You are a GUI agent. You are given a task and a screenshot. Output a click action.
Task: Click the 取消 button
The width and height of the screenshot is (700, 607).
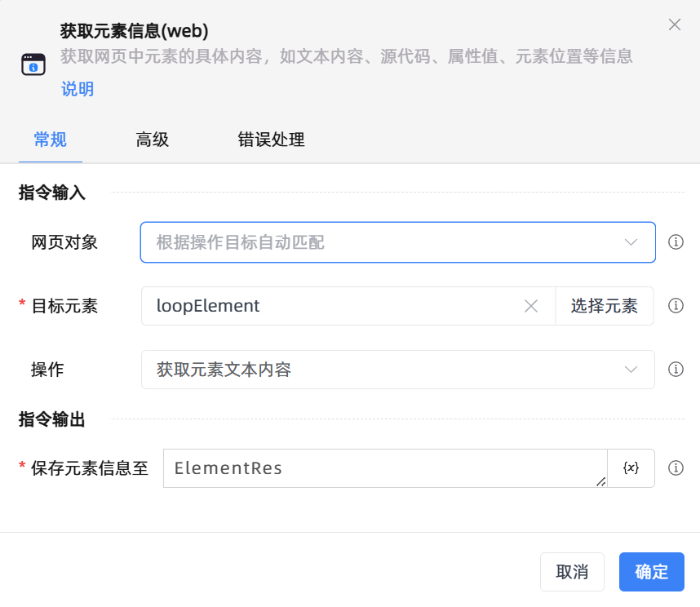[x=572, y=572]
